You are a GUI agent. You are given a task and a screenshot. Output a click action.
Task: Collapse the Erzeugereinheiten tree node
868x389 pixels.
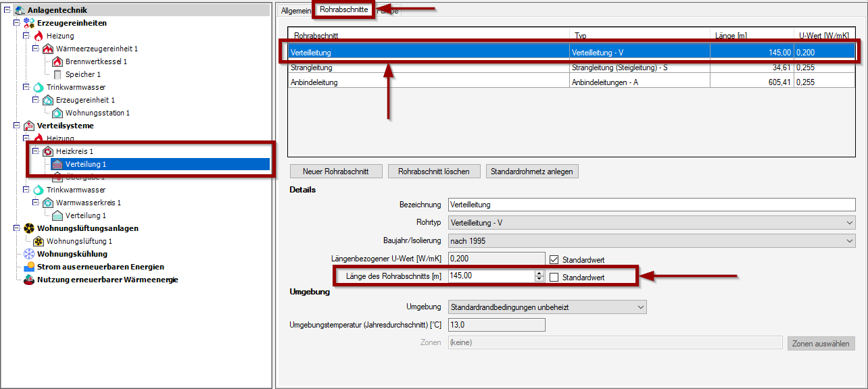17,23
